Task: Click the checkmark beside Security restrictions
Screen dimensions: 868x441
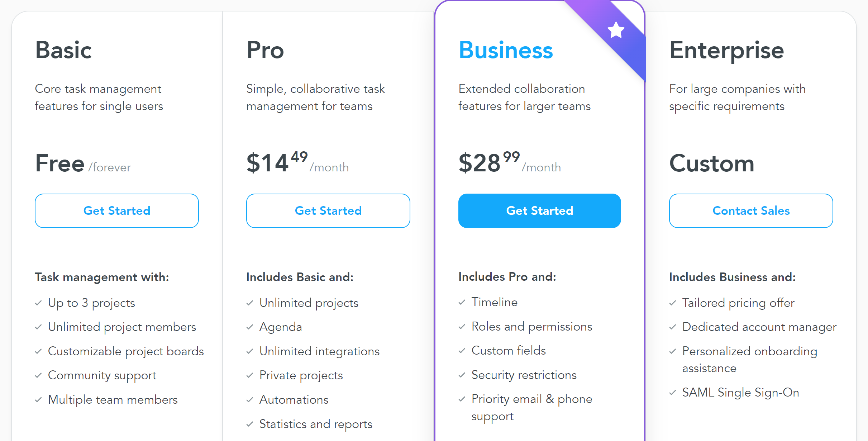Action: pyautogui.click(x=462, y=375)
